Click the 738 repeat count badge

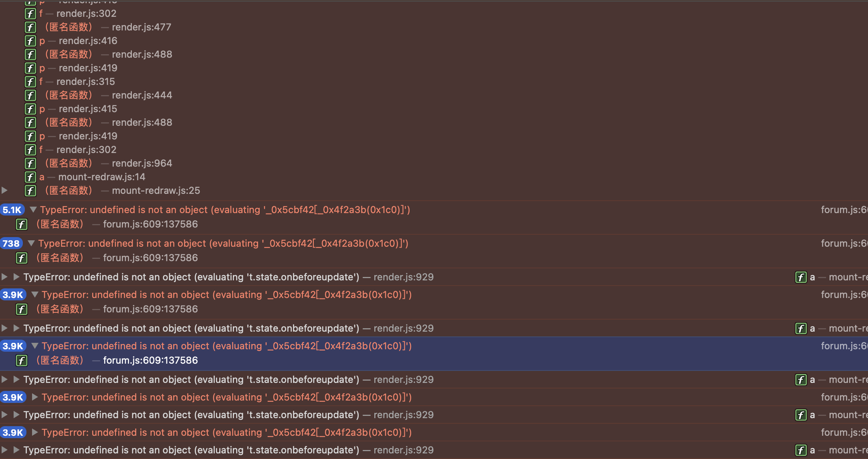tap(11, 244)
